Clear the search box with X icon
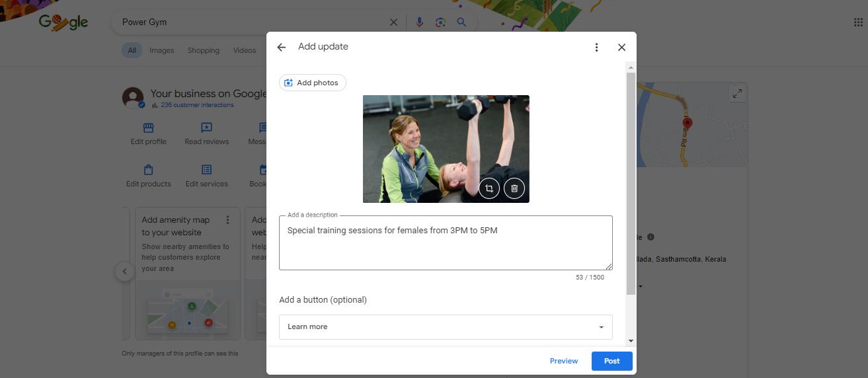 pyautogui.click(x=393, y=22)
